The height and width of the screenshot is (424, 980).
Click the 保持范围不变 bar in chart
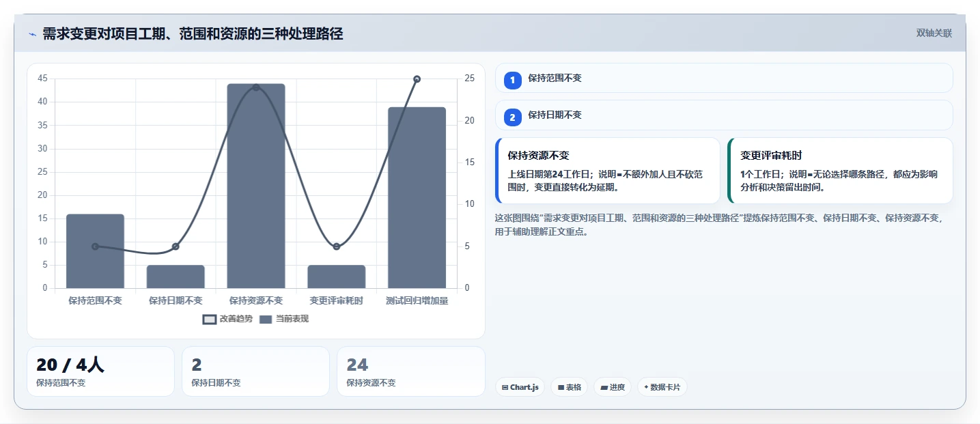click(95, 251)
